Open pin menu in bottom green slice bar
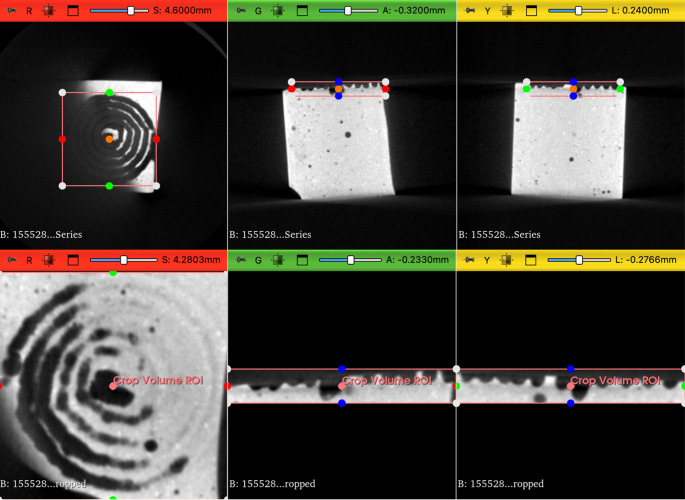The image size is (685, 500). pos(241,260)
